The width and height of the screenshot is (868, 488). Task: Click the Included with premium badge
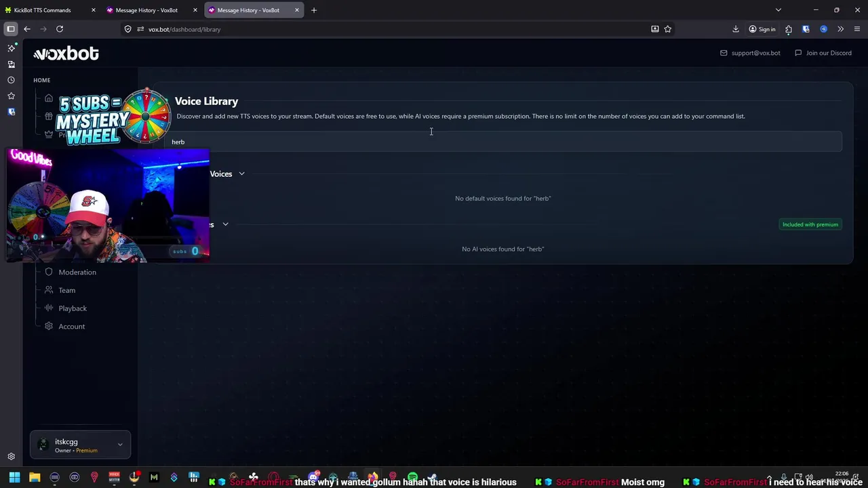[x=810, y=224]
